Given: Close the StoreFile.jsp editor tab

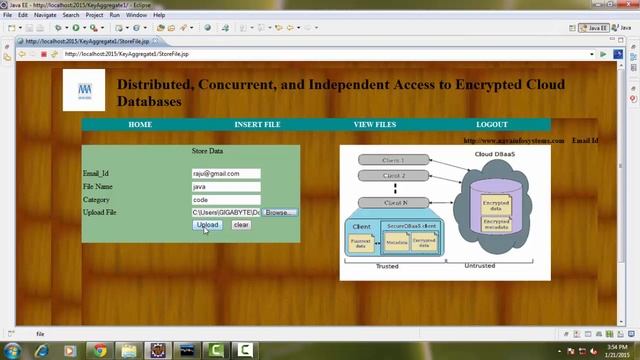Looking at the screenshot, I should click(156, 41).
